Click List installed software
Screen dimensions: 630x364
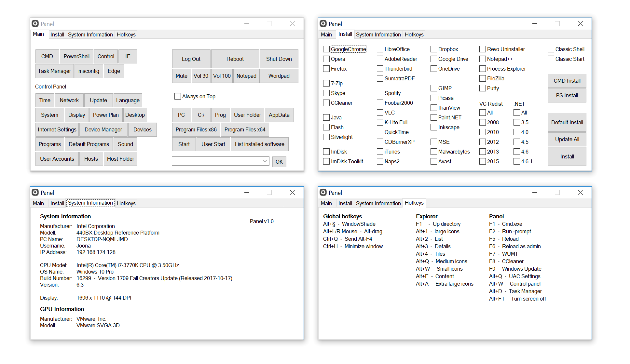click(x=259, y=144)
